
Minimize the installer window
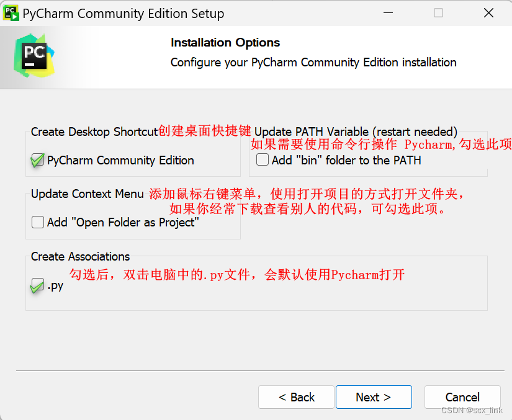pos(388,12)
